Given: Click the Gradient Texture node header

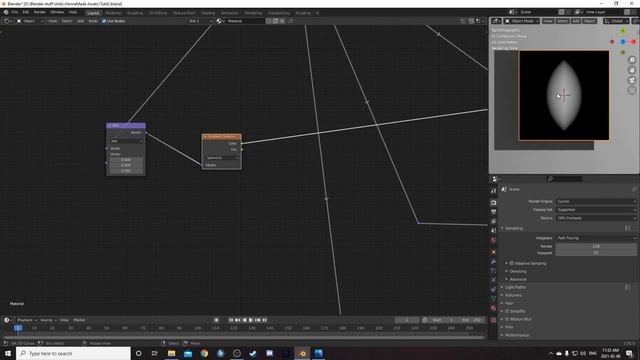Looking at the screenshot, I should pos(222,137).
